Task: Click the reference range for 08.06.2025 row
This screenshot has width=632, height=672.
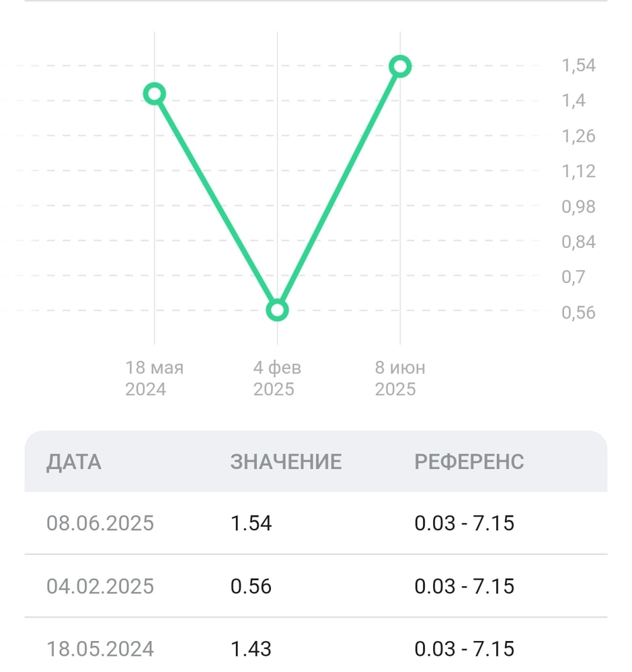Action: (x=464, y=523)
